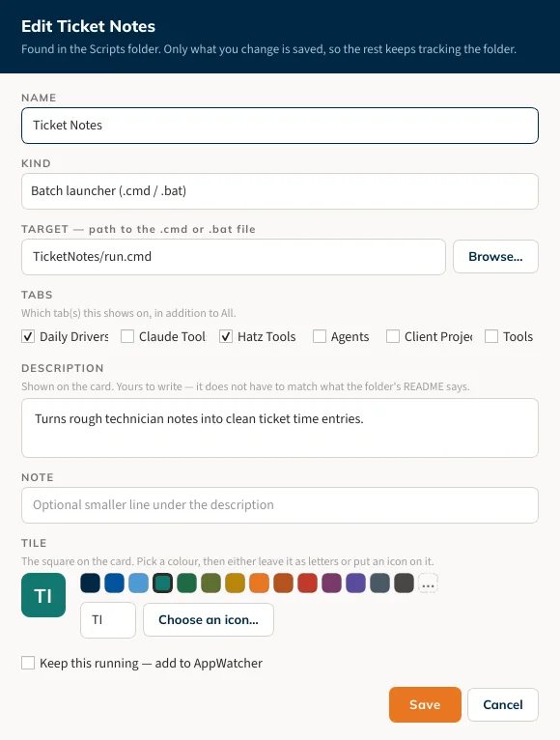Pick the mustard yellow colour swatch

(x=235, y=583)
